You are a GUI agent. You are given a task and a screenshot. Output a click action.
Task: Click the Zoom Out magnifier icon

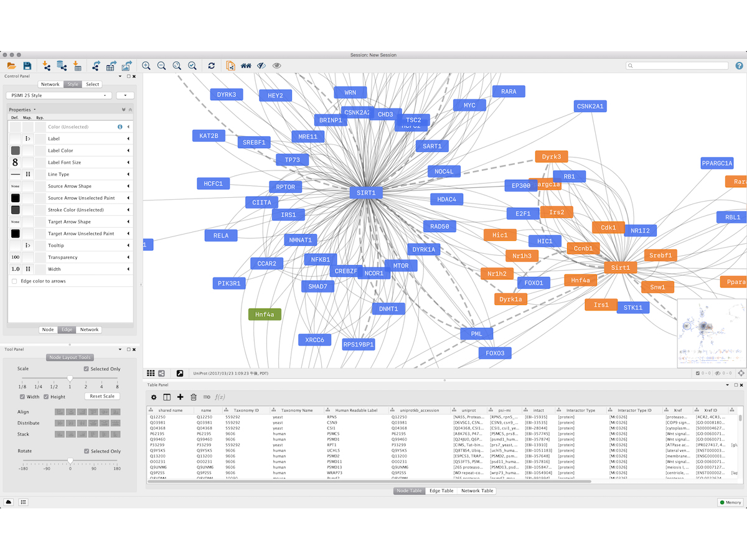click(x=161, y=65)
